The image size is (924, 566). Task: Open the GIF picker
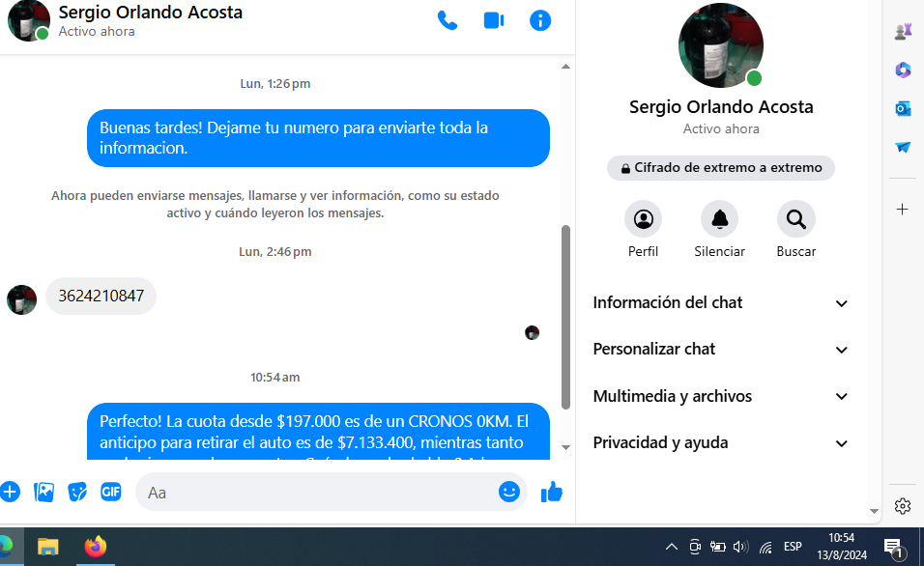point(110,492)
